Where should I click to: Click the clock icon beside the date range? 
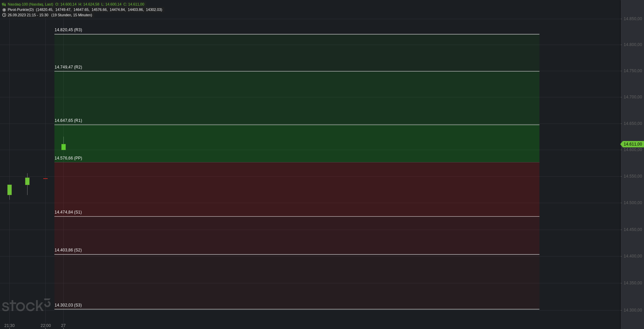[x=4, y=15]
